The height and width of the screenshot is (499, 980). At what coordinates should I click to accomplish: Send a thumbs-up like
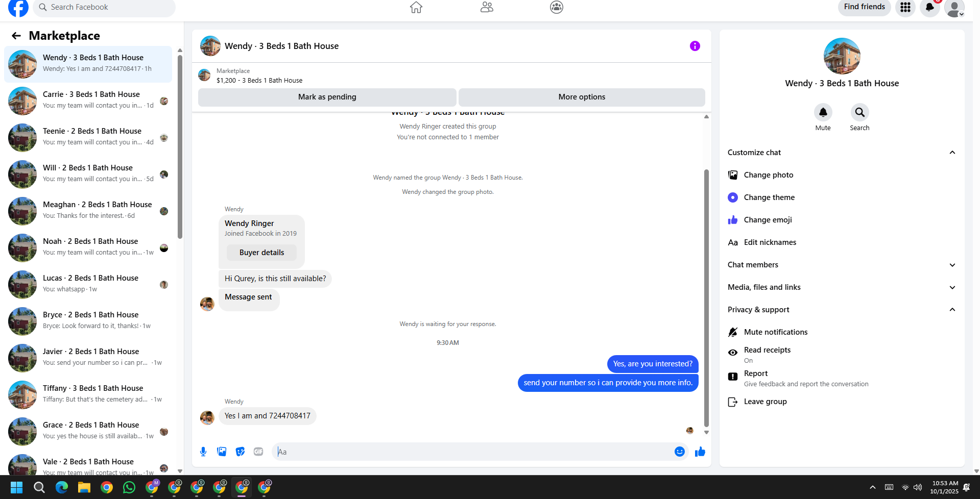[700, 452]
